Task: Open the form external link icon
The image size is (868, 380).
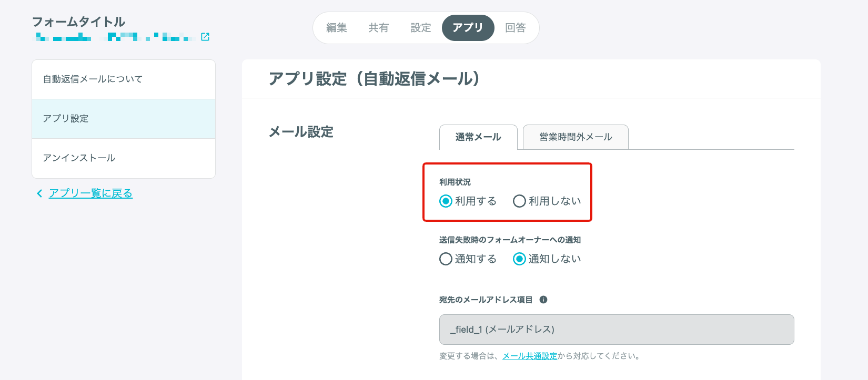Action: pyautogui.click(x=205, y=37)
